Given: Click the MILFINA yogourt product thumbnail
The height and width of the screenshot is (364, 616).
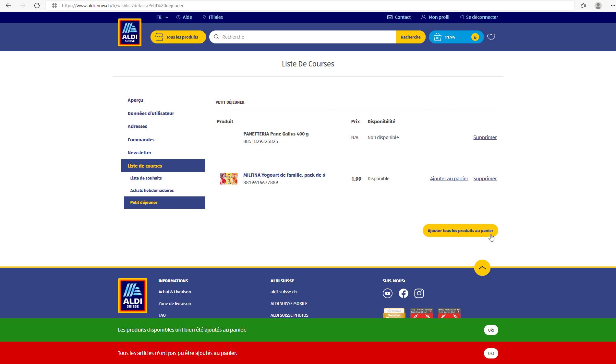Looking at the screenshot, I should point(228,178).
